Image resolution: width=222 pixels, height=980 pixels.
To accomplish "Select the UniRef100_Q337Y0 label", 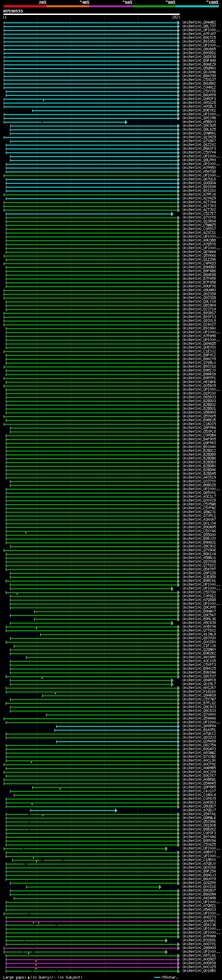I will (x=199, y=481).
